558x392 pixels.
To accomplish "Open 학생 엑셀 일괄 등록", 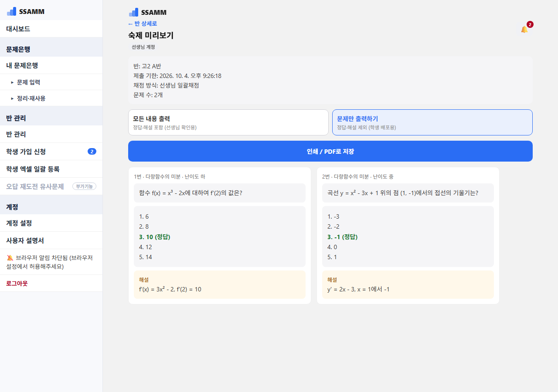I will coord(51,169).
